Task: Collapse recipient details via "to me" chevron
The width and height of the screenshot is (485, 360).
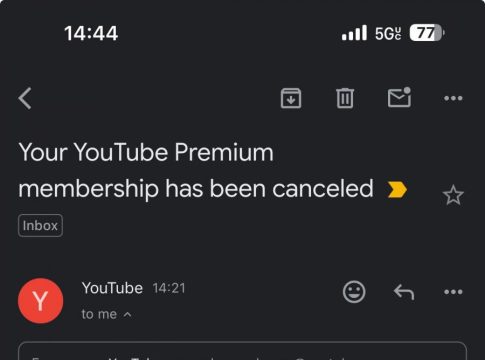Action: (x=127, y=315)
